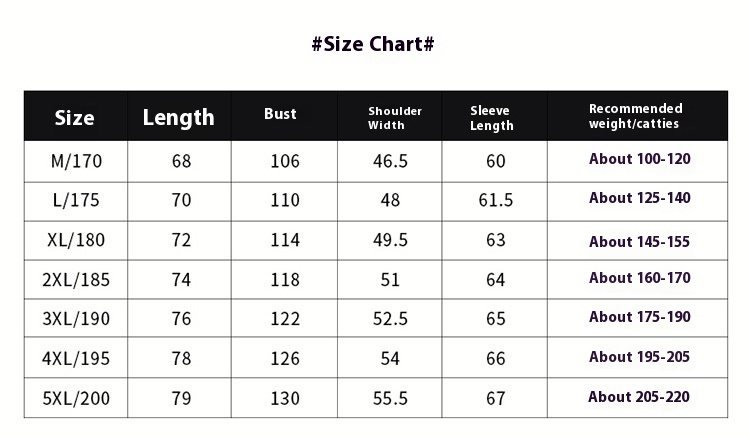Select the Size column header

tap(75, 118)
